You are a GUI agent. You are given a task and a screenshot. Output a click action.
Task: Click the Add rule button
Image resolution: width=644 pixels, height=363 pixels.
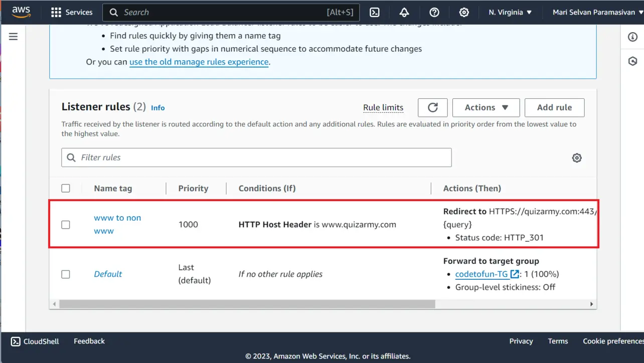554,107
